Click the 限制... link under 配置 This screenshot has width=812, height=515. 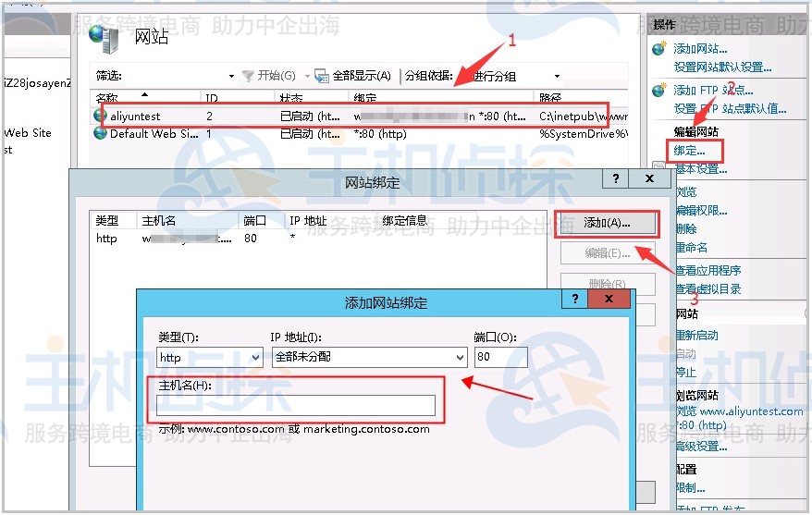click(x=690, y=487)
